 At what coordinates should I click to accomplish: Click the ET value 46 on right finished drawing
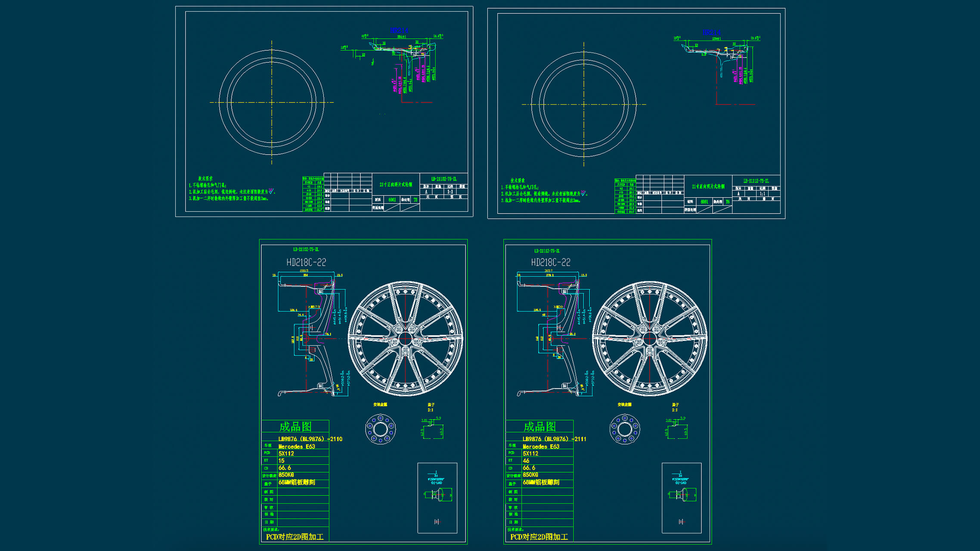click(526, 461)
